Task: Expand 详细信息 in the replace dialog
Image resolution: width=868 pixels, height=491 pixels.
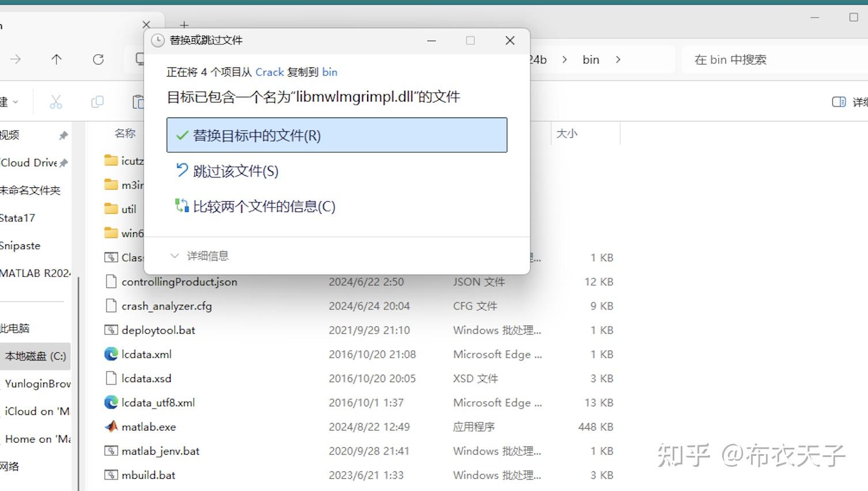Action: (199, 255)
